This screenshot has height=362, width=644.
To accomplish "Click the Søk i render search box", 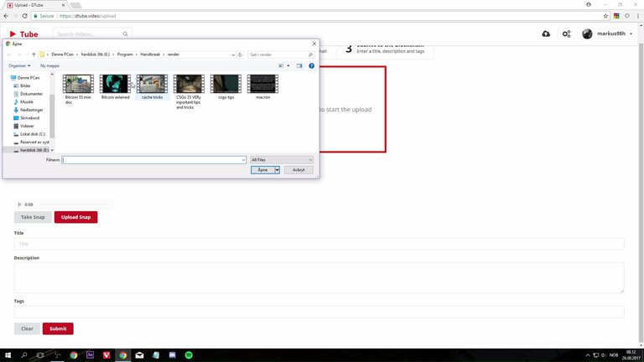I will (x=281, y=54).
